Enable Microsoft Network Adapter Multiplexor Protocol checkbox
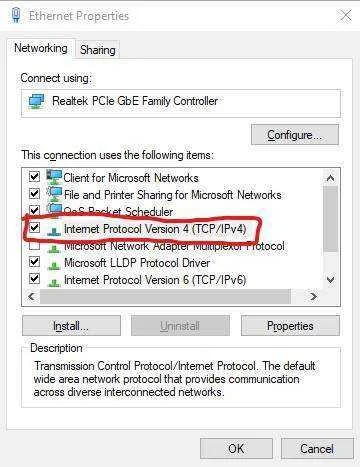Screen dimensions: 360x467 pyautogui.click(x=34, y=246)
